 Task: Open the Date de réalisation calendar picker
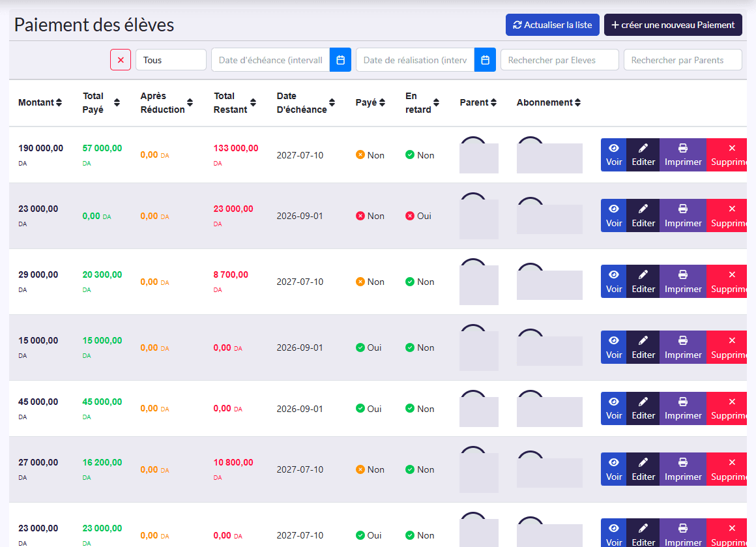point(485,60)
